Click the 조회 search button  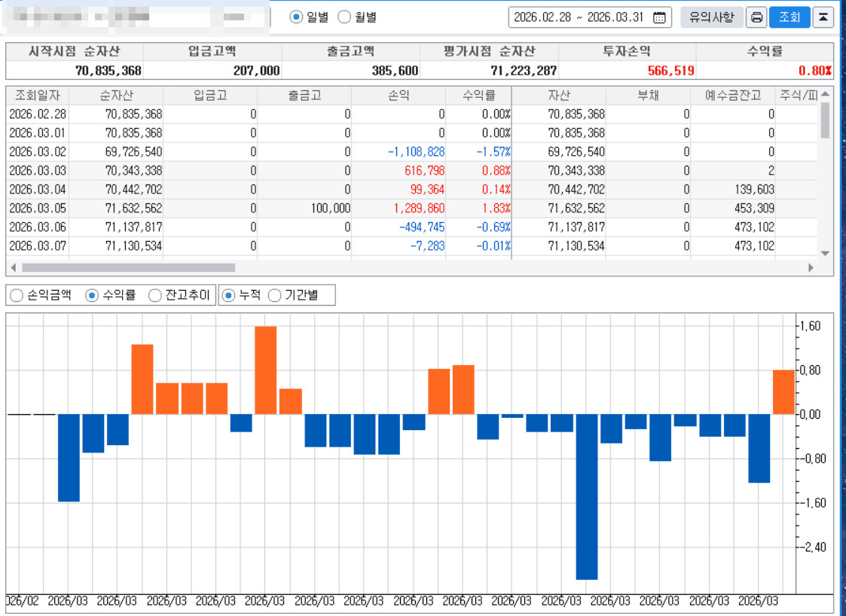789,17
